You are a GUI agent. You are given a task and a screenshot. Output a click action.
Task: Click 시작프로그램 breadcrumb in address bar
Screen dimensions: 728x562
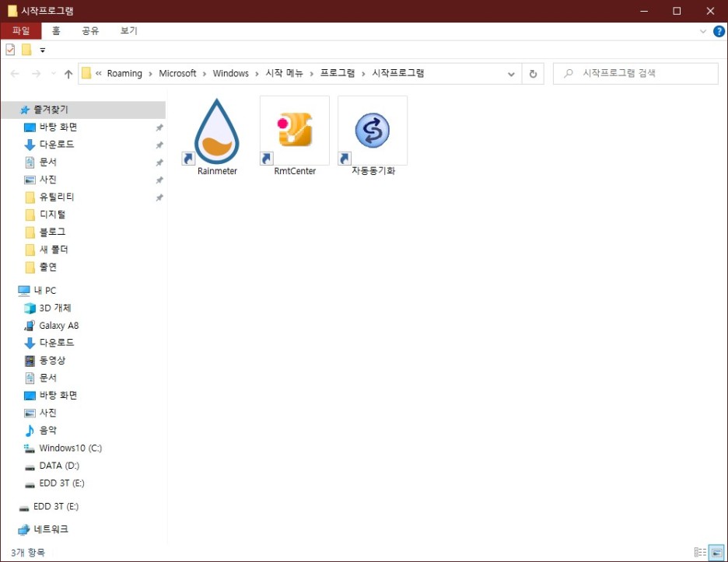tap(398, 73)
